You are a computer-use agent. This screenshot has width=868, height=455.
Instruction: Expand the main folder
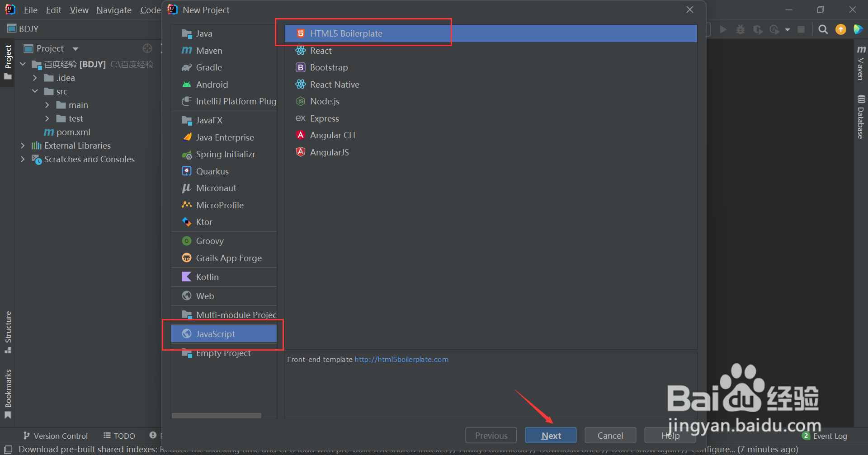click(x=47, y=105)
